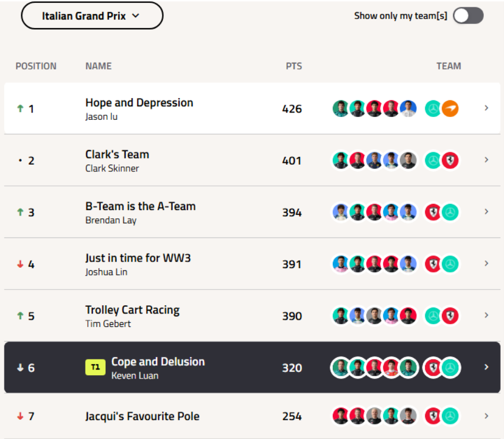
Task: Click the red down arrow at position 4
Action: click(20, 264)
